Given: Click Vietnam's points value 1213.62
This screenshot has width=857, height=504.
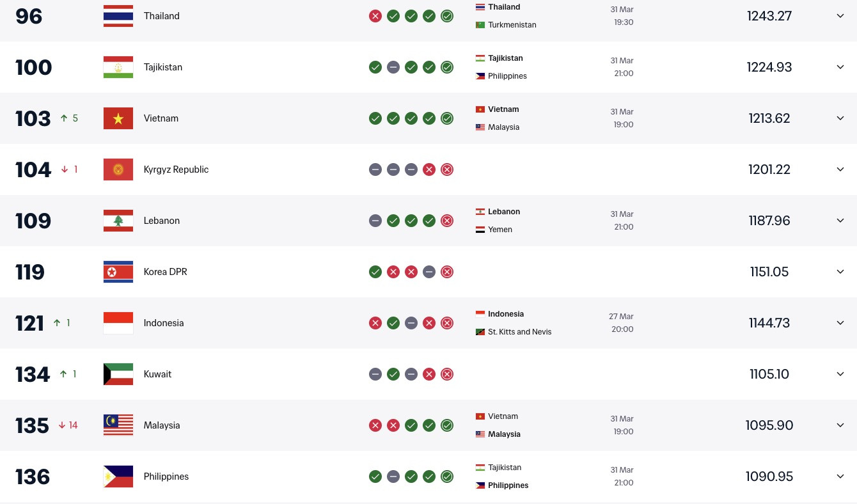Looking at the screenshot, I should click(769, 118).
